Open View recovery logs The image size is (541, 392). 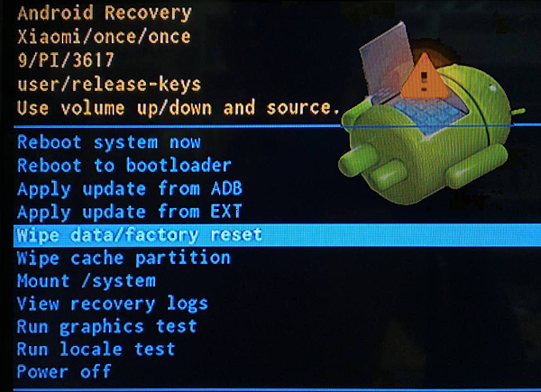tap(113, 305)
